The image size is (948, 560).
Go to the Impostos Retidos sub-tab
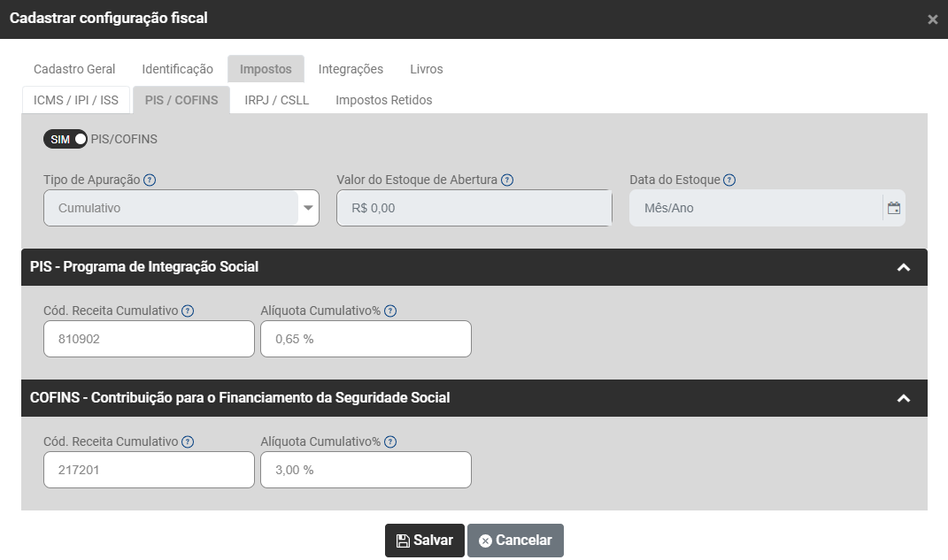point(383,100)
